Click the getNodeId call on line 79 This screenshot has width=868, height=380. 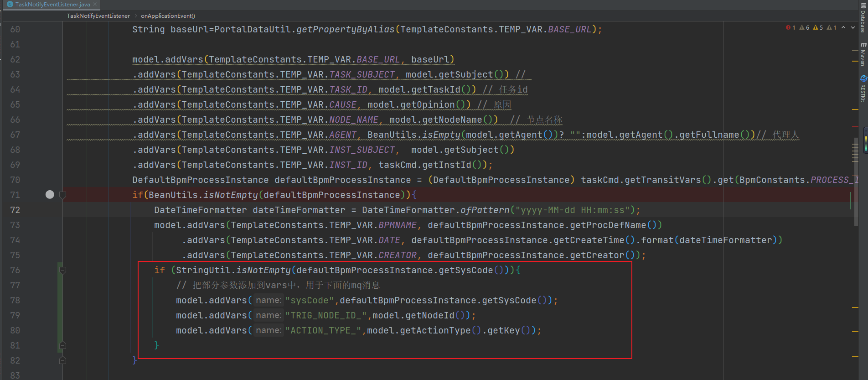click(x=430, y=316)
